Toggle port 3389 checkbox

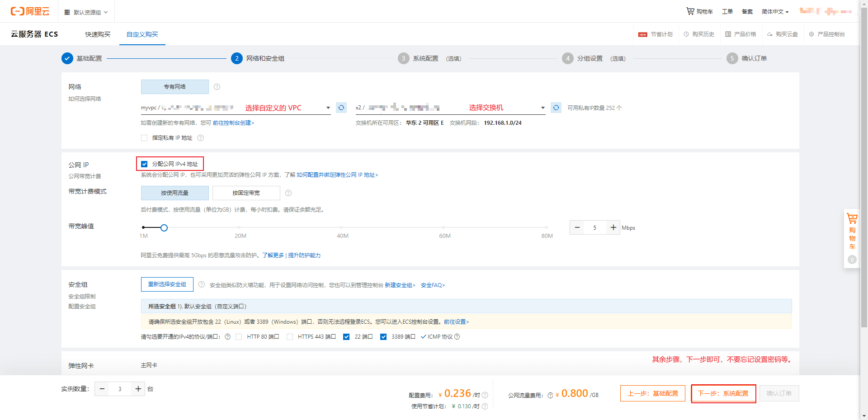(383, 337)
